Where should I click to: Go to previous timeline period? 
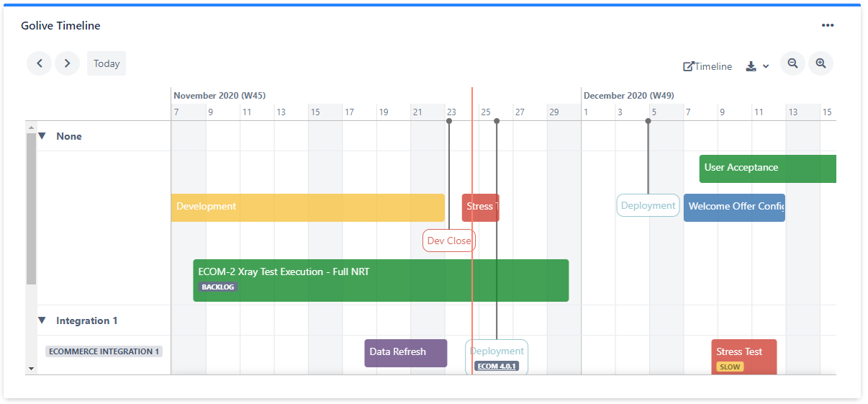(x=40, y=63)
